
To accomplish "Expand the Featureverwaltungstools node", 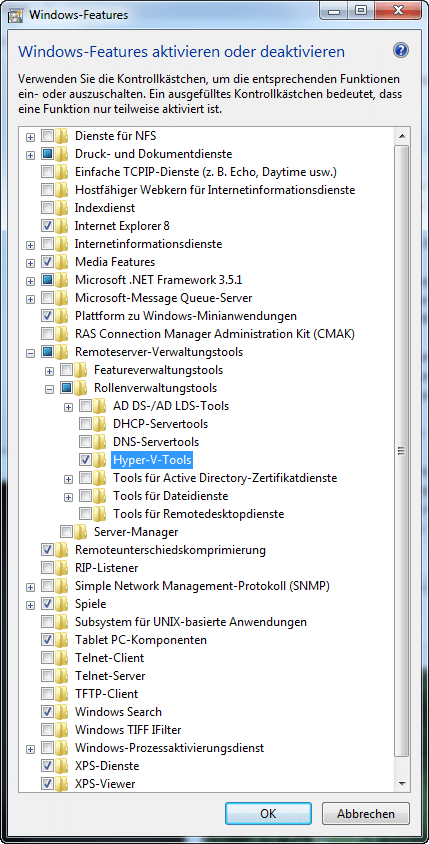I will pyautogui.click(x=50, y=371).
